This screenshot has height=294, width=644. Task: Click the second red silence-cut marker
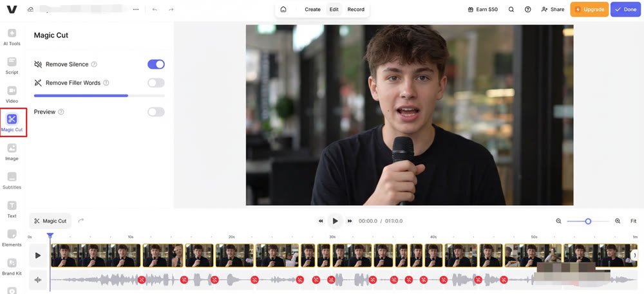184,280
